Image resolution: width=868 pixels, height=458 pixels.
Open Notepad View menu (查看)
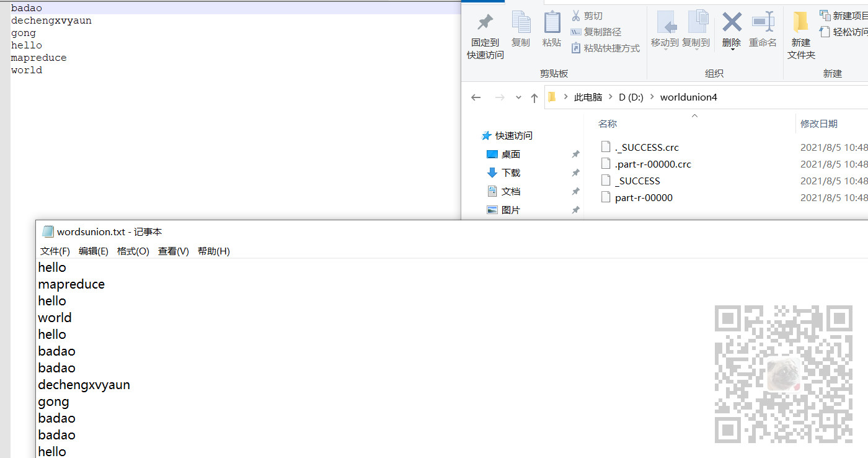coord(174,251)
